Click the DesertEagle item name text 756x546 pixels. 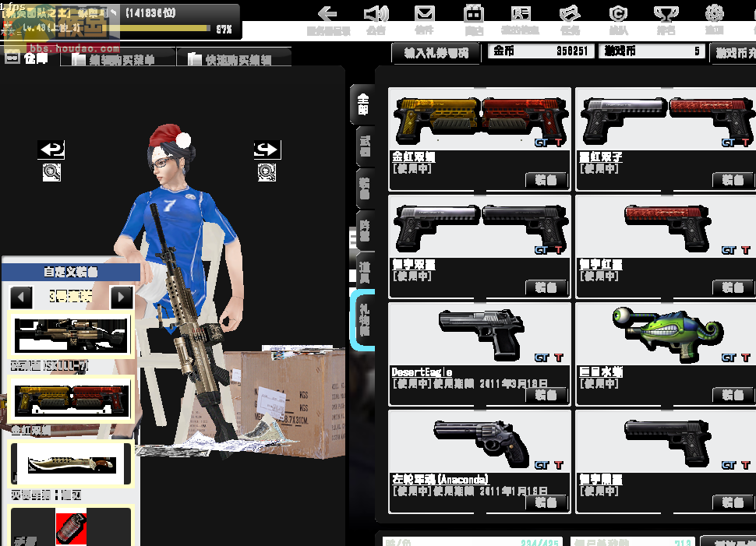(x=422, y=372)
